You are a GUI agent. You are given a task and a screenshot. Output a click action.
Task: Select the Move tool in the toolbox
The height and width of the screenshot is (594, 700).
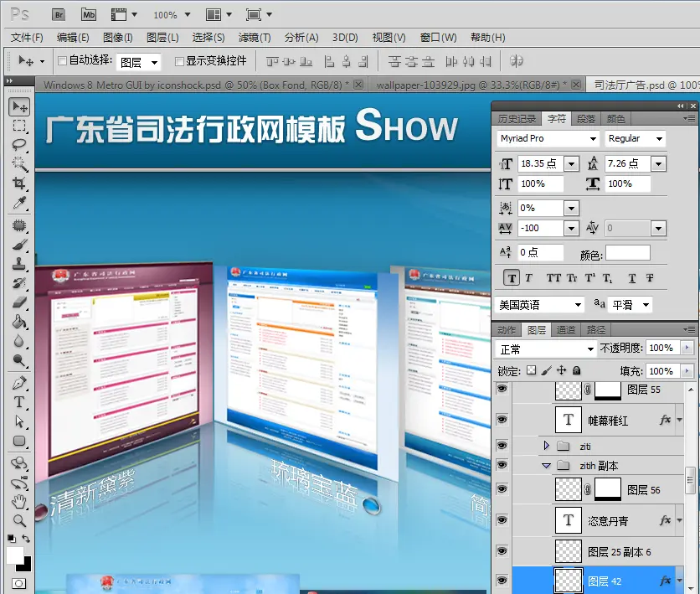pos(20,106)
